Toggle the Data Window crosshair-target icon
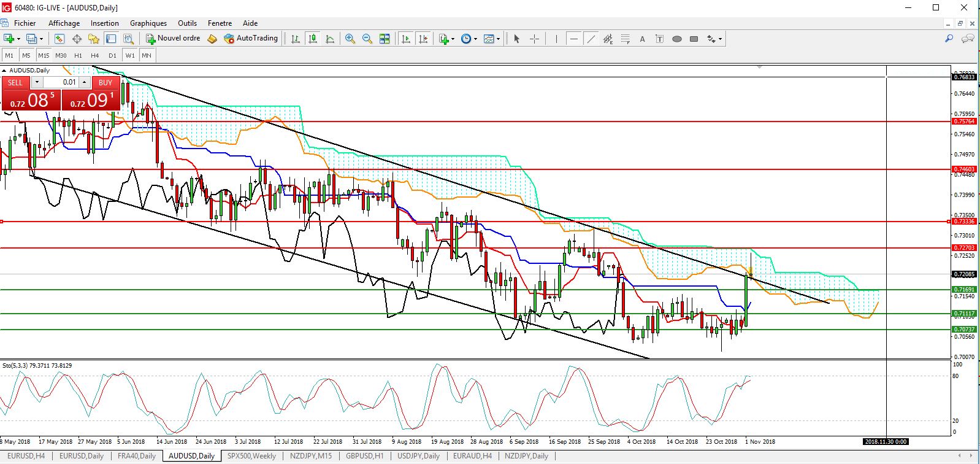980x464 pixels. (77, 39)
